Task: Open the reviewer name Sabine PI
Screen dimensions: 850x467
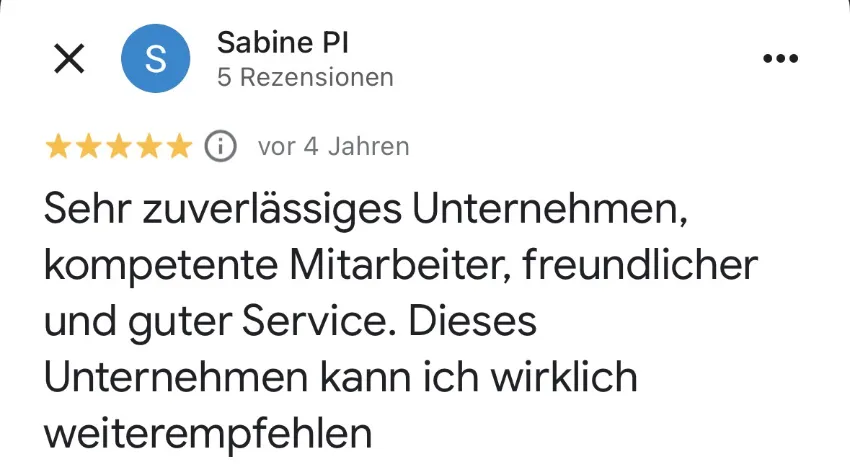Action: (282, 43)
